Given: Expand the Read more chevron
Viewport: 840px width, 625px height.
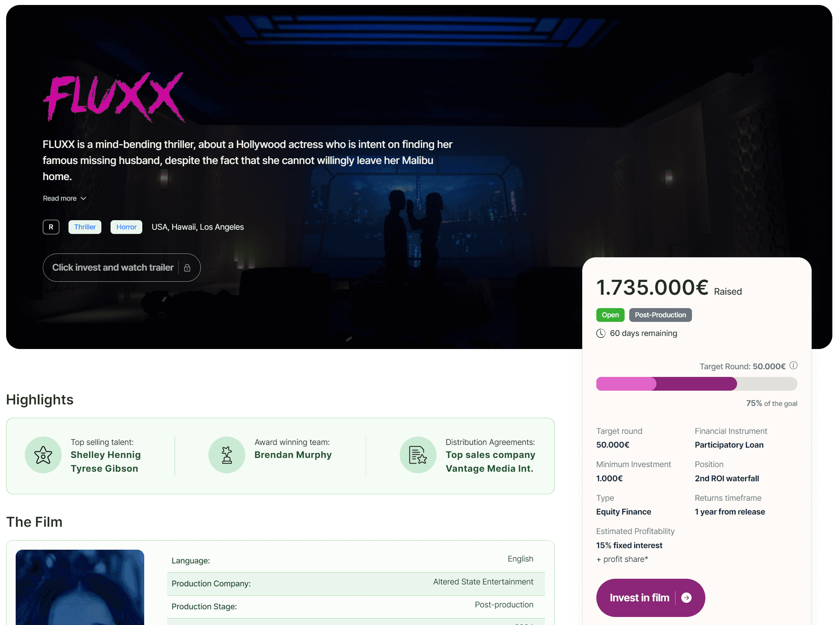Looking at the screenshot, I should click(83, 198).
